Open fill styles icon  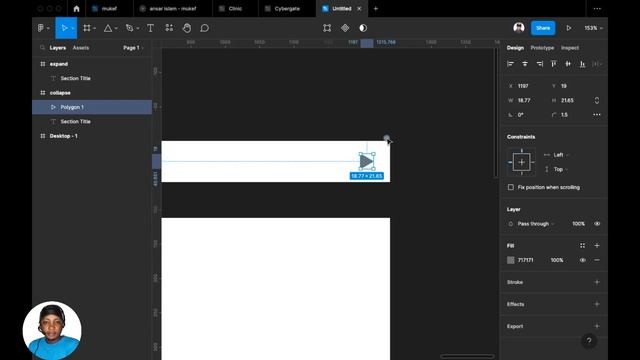coord(582,245)
